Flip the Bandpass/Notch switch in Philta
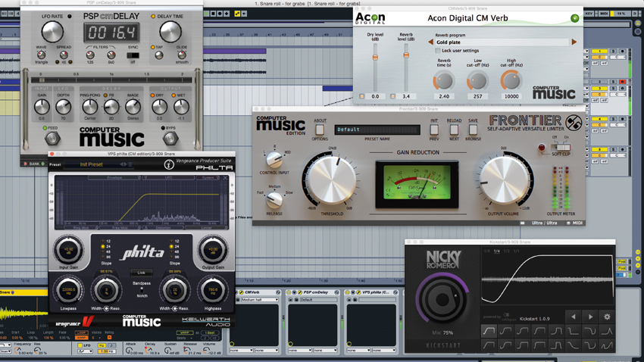Image resolution: width=644 pixels, height=362 pixels. (x=142, y=289)
